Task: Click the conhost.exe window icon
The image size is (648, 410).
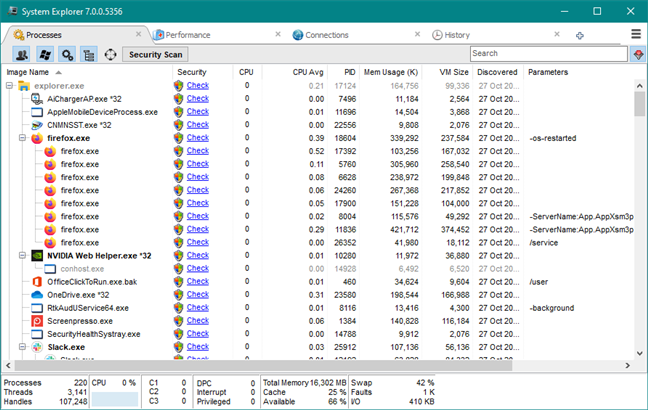Action: pyautogui.click(x=50, y=269)
